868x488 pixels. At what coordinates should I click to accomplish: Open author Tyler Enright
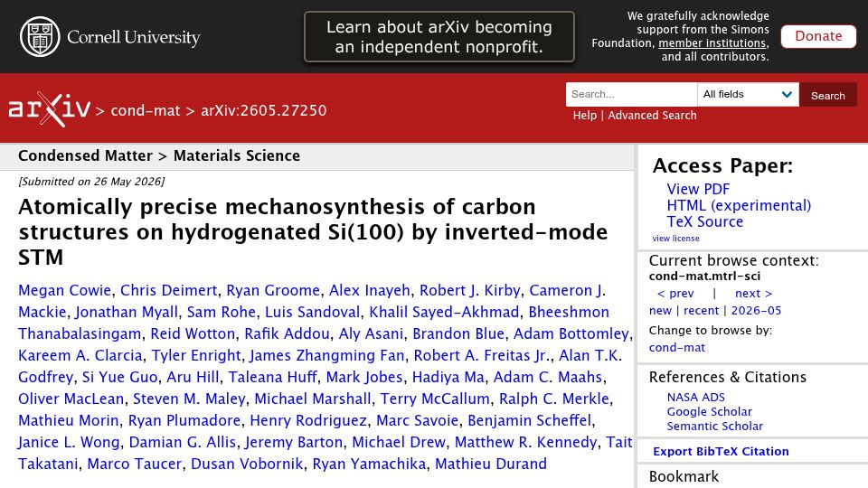[x=196, y=355]
